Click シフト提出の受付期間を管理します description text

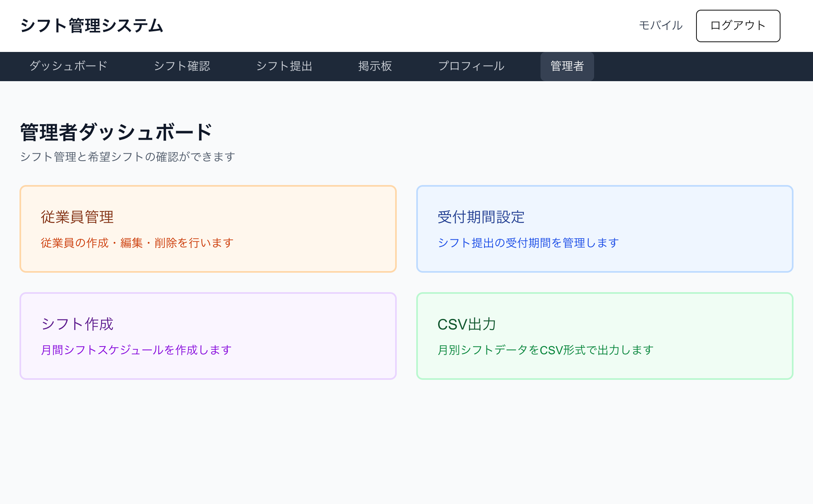(528, 243)
